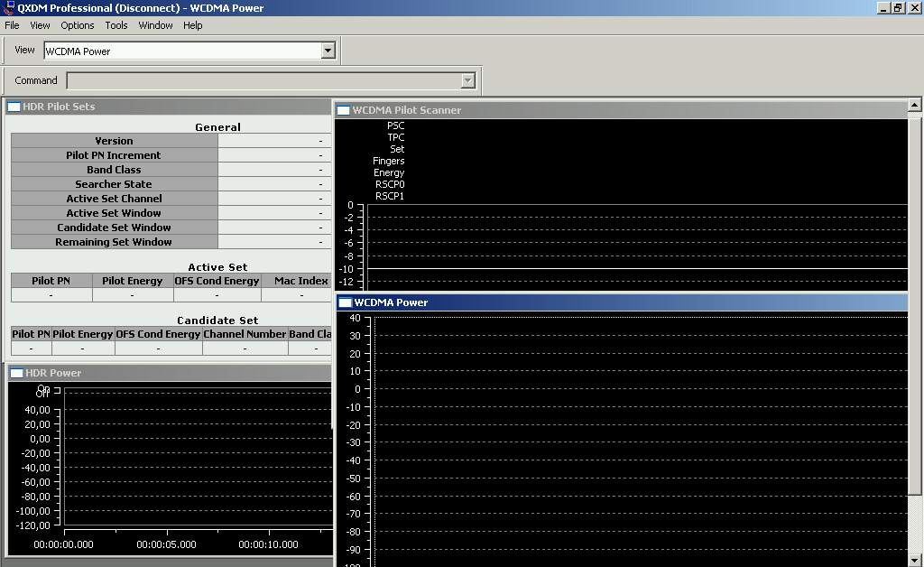Activate the HDR Pilot Sets title bar
This screenshot has width=924, height=567.
coord(169,107)
